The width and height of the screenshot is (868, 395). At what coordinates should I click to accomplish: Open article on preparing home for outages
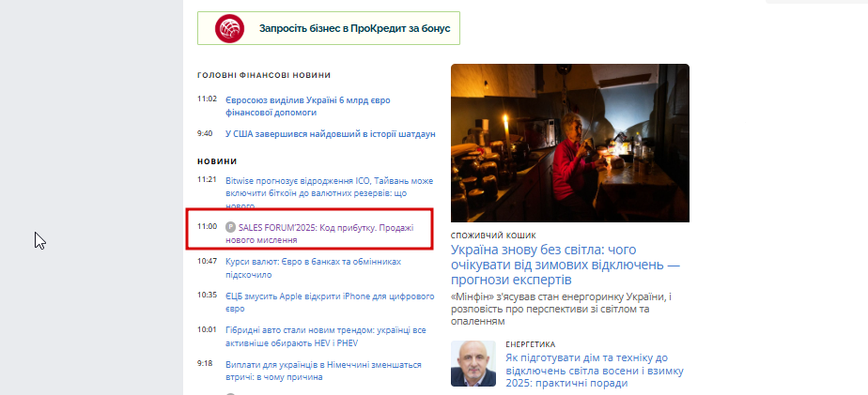click(x=595, y=370)
